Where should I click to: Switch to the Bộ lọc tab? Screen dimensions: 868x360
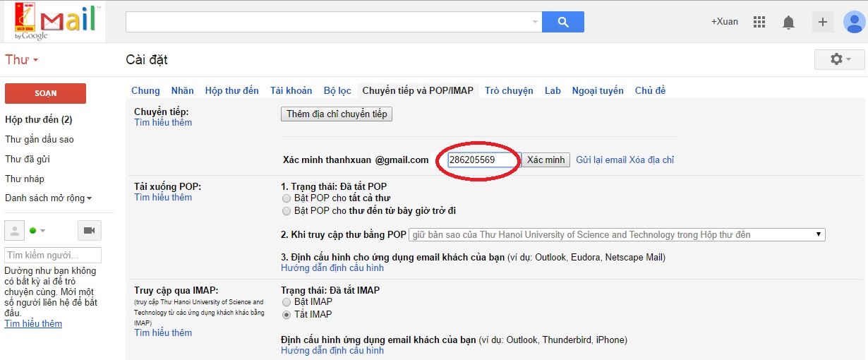[x=337, y=90]
